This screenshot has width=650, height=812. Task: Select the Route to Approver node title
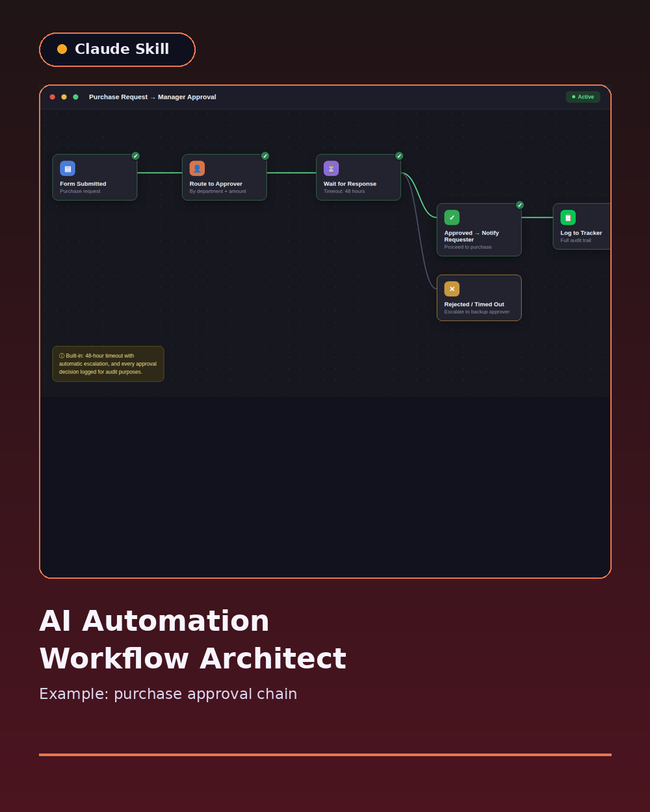tap(216, 184)
